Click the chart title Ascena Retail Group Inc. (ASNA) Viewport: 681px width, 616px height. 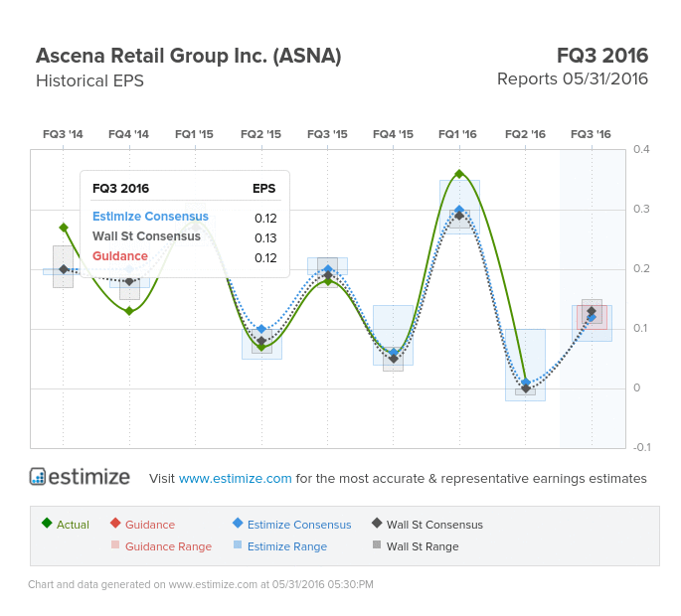click(189, 56)
